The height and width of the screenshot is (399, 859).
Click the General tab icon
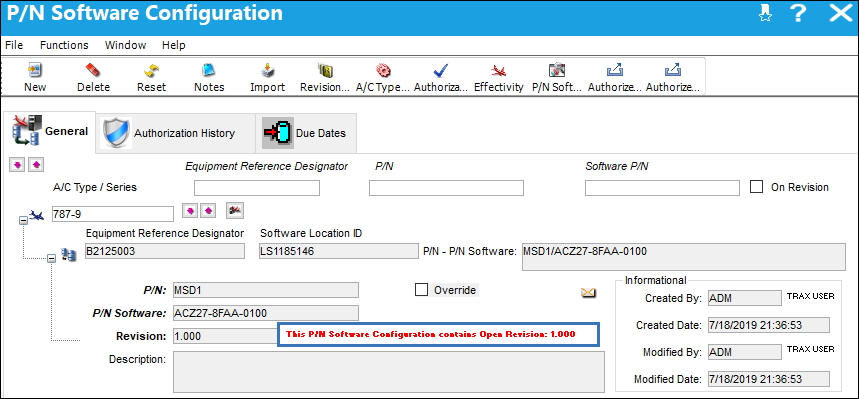(26, 131)
